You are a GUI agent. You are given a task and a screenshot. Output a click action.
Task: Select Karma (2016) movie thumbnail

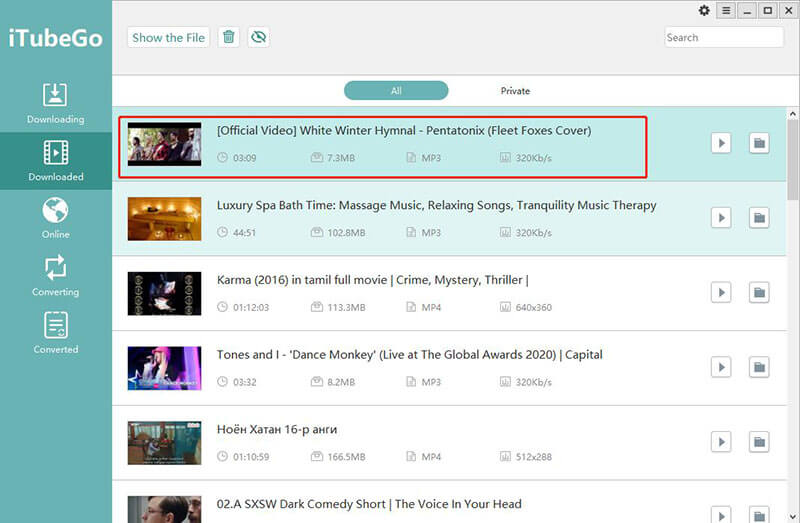point(164,293)
